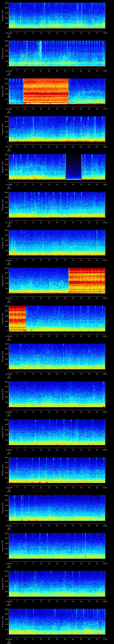Click the 23:23:00 start time label

click(9, 374)
